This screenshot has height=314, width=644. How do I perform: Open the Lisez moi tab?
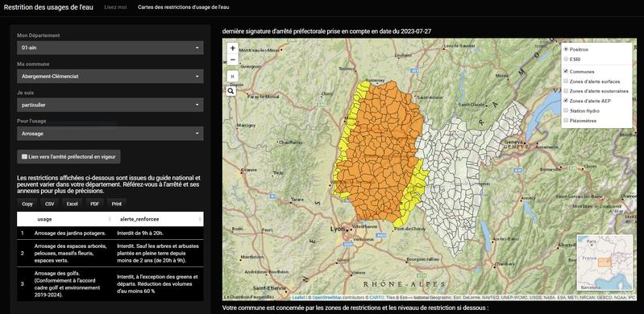[x=115, y=7]
